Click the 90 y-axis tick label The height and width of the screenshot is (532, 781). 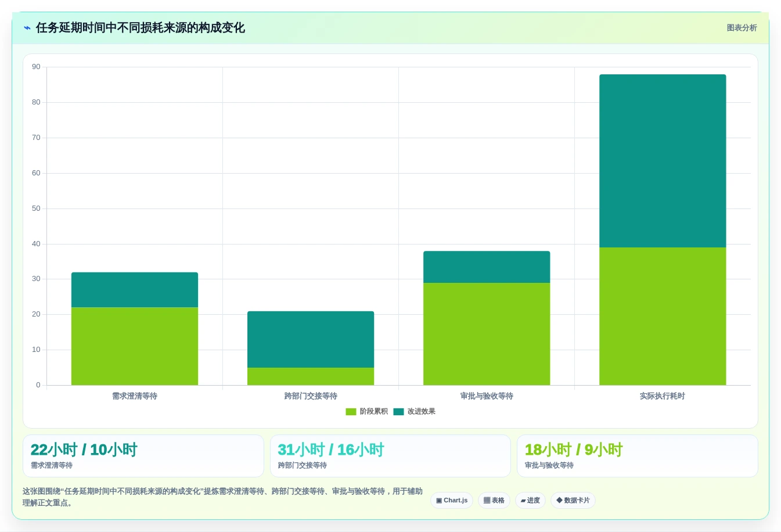36,67
